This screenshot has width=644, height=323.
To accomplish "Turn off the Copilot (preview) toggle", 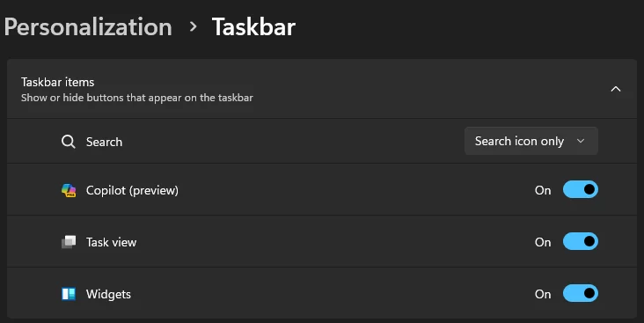I will click(581, 189).
